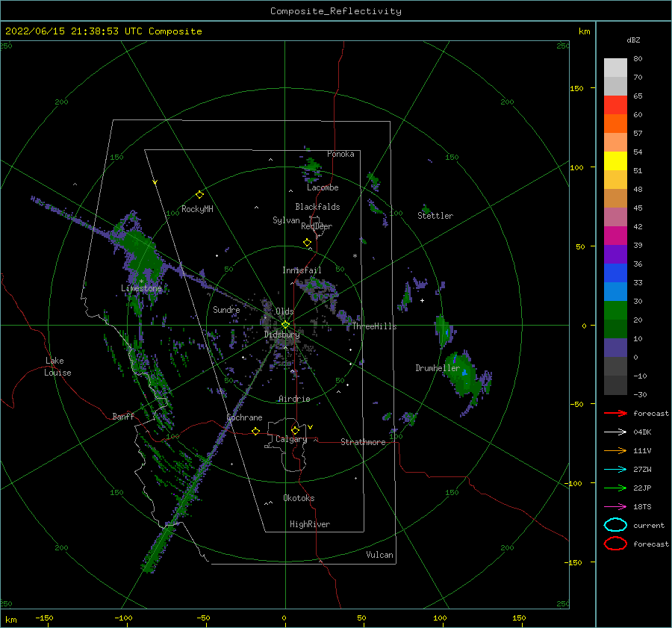Click the white 04DK arrow icon
This screenshot has width=672, height=628.
click(615, 432)
